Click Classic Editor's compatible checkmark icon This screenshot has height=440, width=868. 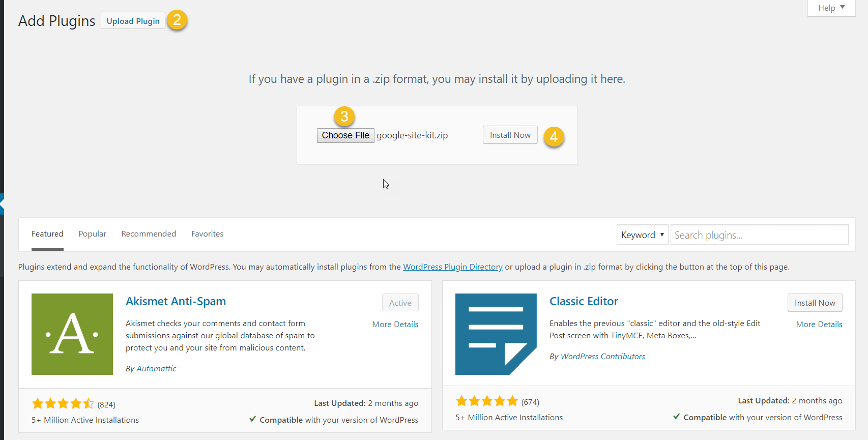click(677, 417)
